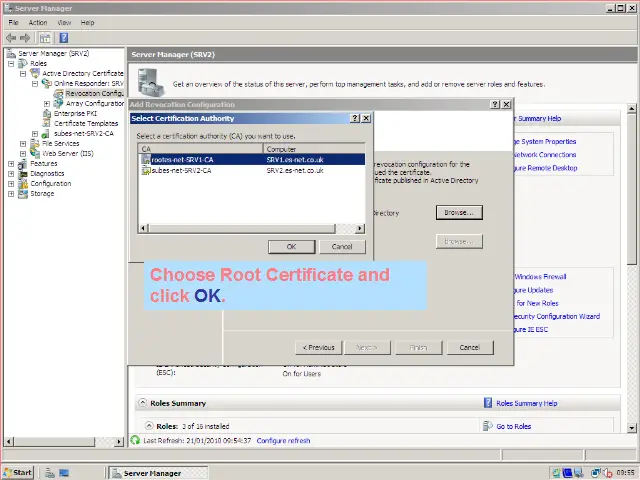Click OK in Select Certification Authority dialog
640x480 pixels.
point(291,247)
